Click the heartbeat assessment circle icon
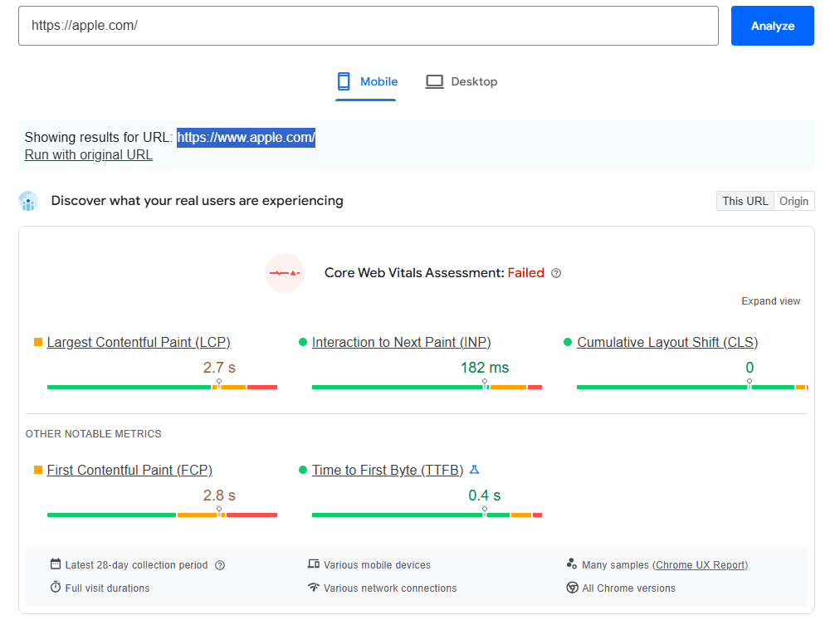Screen dimensions: 840x620 pos(285,272)
